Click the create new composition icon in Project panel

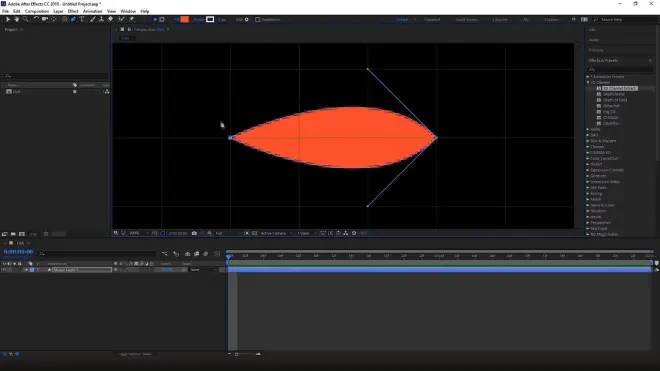pos(22,234)
